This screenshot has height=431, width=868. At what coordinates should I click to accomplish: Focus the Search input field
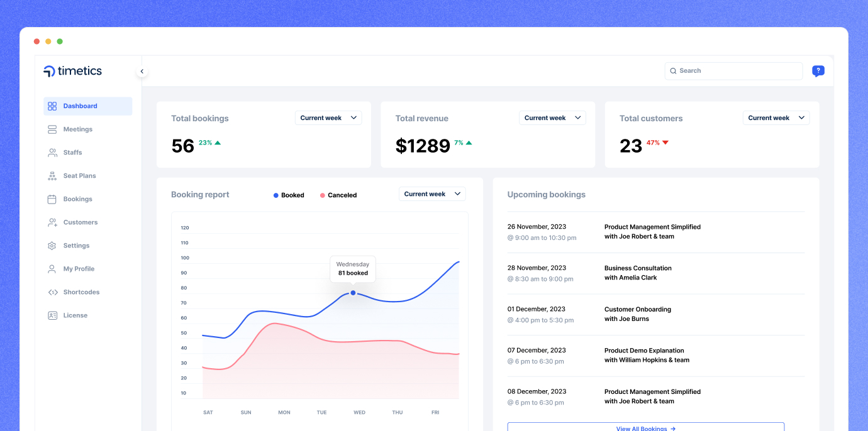[x=733, y=71]
